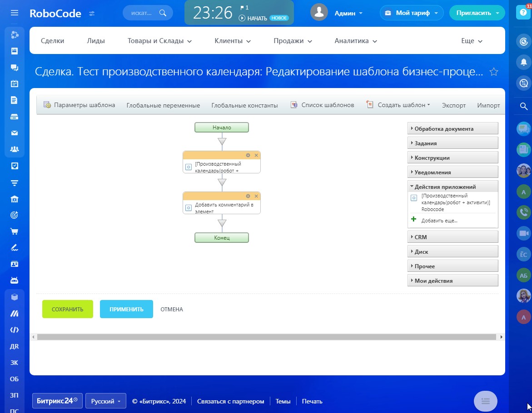The width and height of the screenshot is (532, 413).
Task: Open the help question mark widget
Action: pos(523,12)
